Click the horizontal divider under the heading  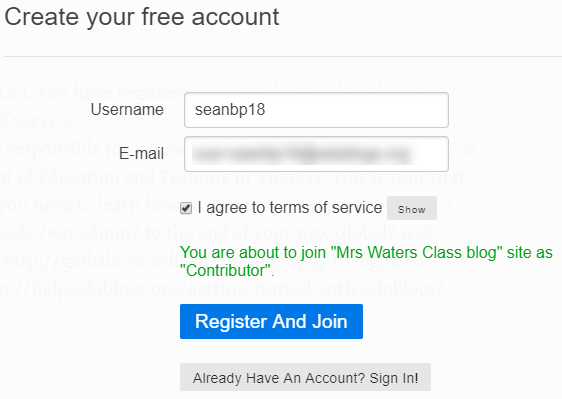click(283, 56)
